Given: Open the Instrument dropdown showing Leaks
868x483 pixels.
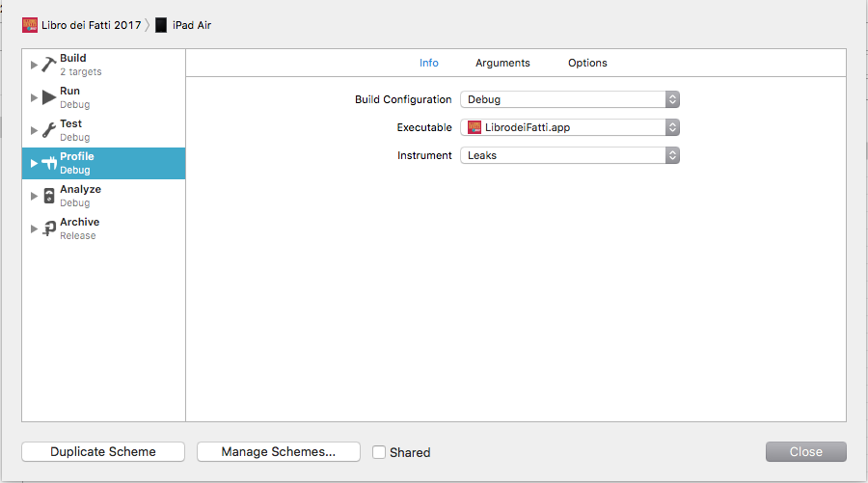Looking at the screenshot, I should pyautogui.click(x=570, y=155).
